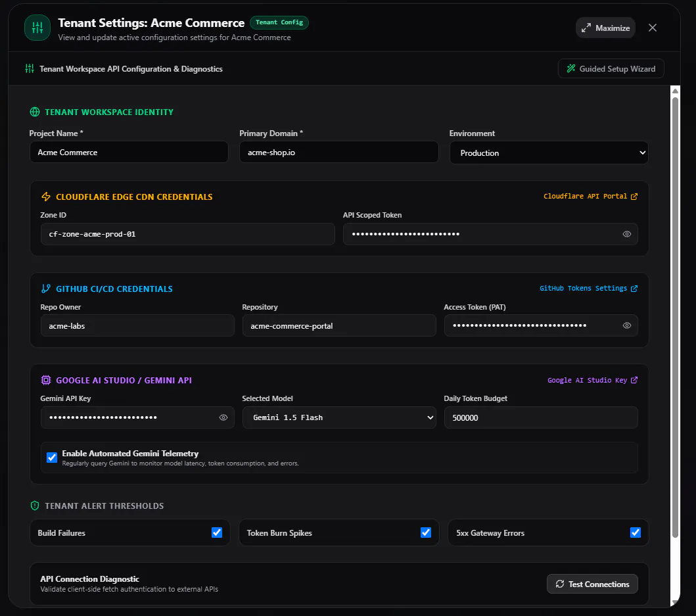Click the vertical scrollbar thumb
696x616 pixels.
coord(675,317)
